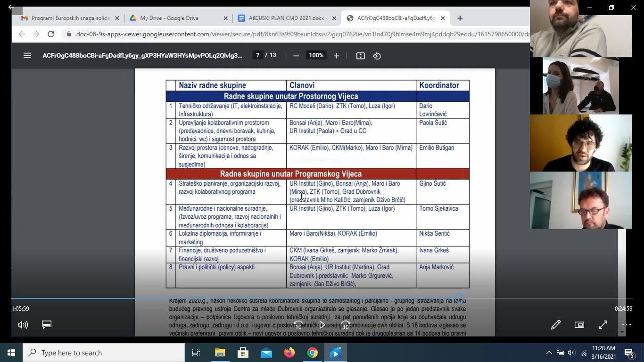Screen dimensions: 644x362
Task: Go back in the Chrome window
Action: (x=22, y=34)
